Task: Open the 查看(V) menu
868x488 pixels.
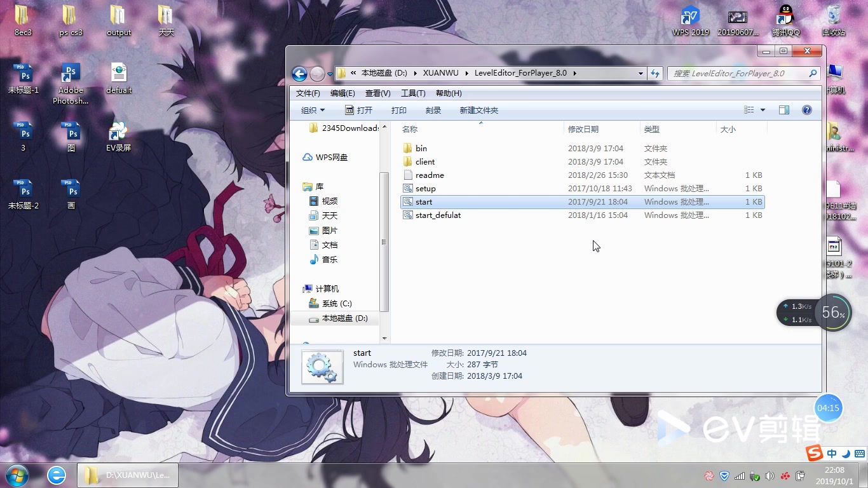Action: pyautogui.click(x=378, y=93)
